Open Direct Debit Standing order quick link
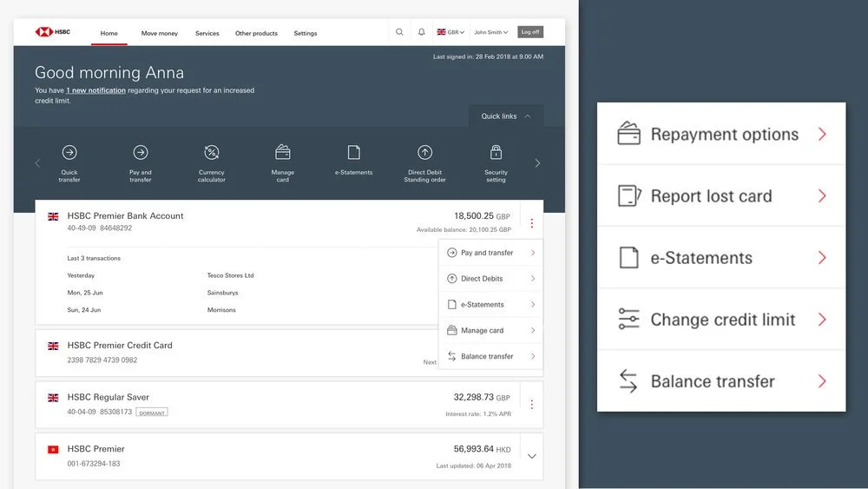Screen dimensions: 868x489 tap(424, 162)
